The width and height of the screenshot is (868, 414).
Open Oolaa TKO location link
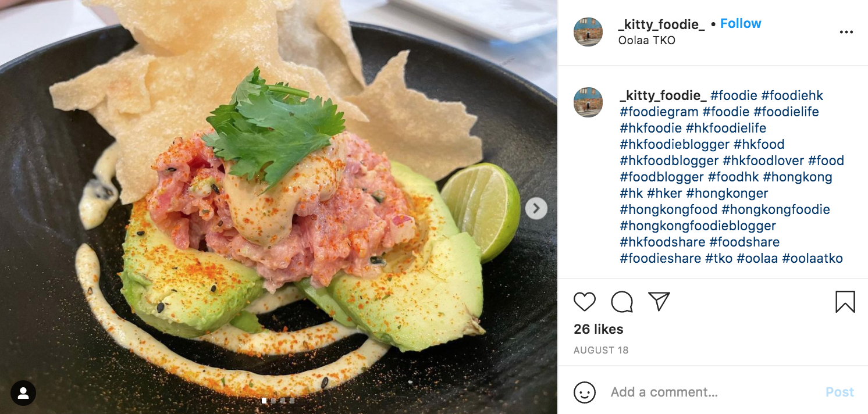(647, 41)
